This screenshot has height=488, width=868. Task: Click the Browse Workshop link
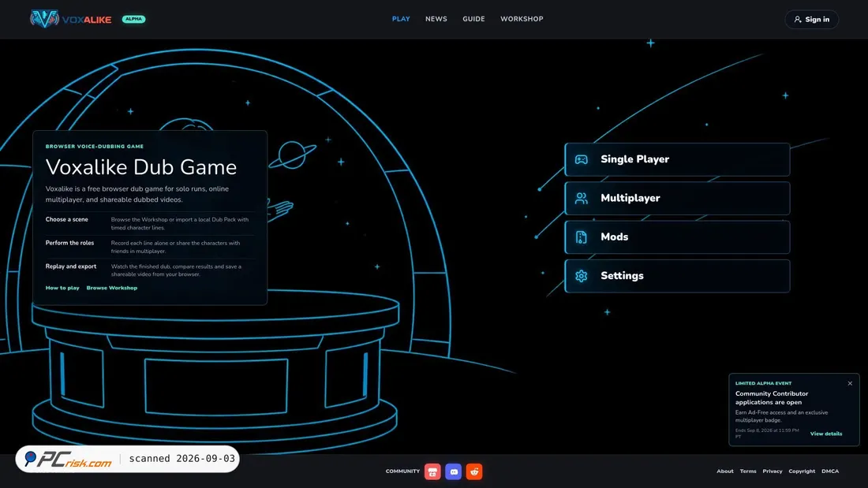112,288
